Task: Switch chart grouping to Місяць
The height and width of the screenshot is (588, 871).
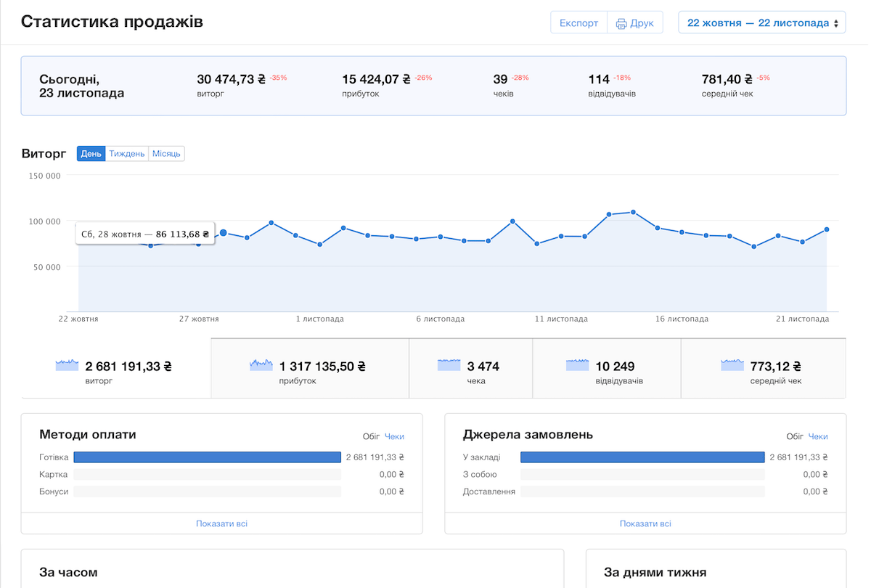Action: tap(166, 154)
